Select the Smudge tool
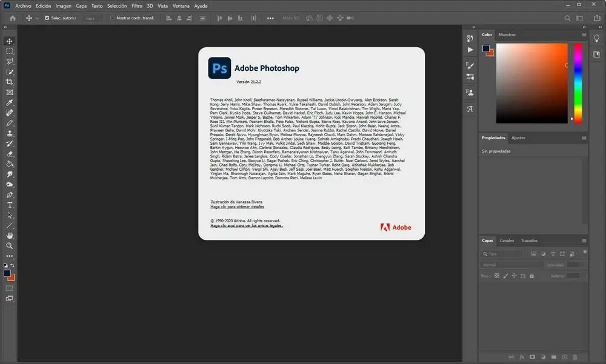 coord(10,174)
